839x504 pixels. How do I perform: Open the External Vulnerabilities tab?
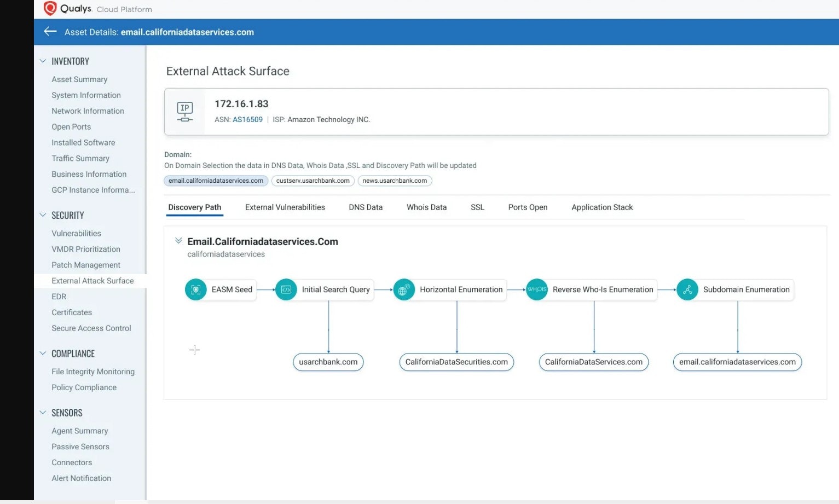(285, 207)
